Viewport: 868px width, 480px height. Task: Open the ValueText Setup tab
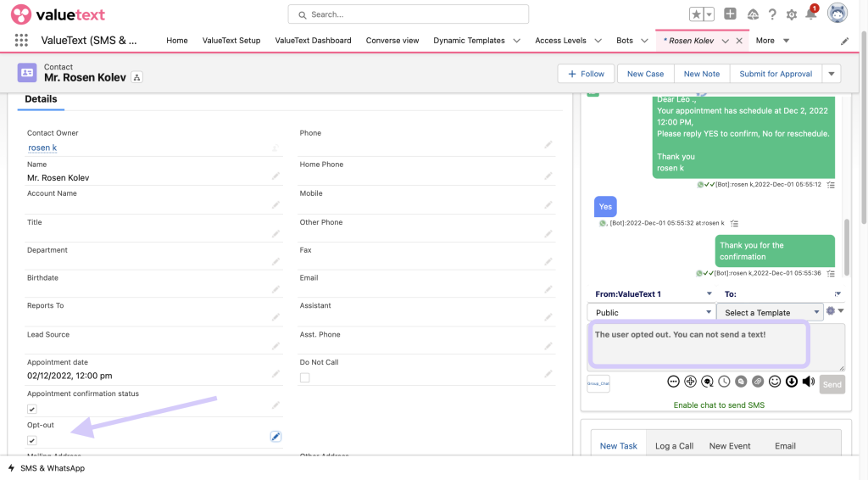click(x=231, y=41)
